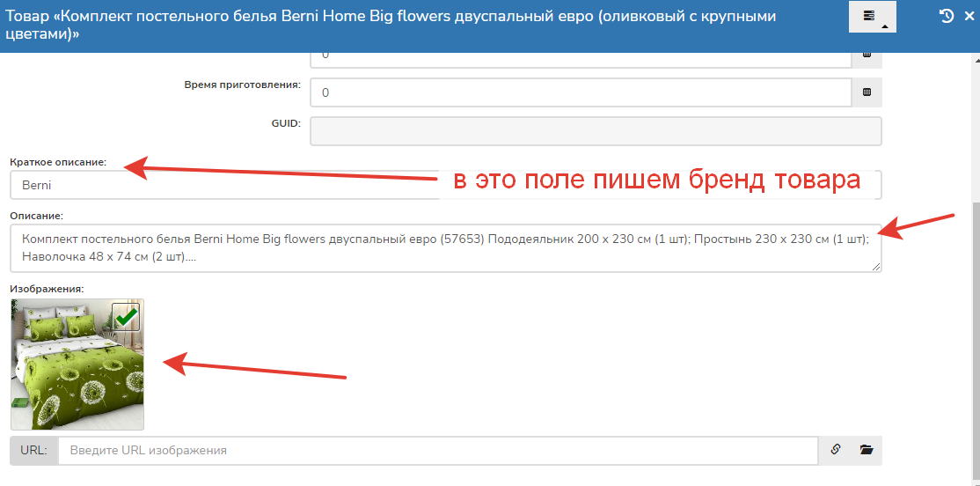Click the URL: label beside image field

tap(33, 451)
